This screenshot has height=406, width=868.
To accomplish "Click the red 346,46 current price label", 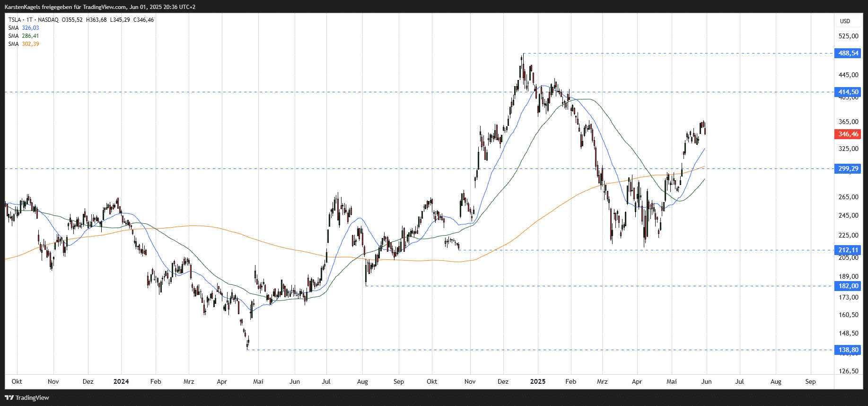I will click(x=848, y=134).
